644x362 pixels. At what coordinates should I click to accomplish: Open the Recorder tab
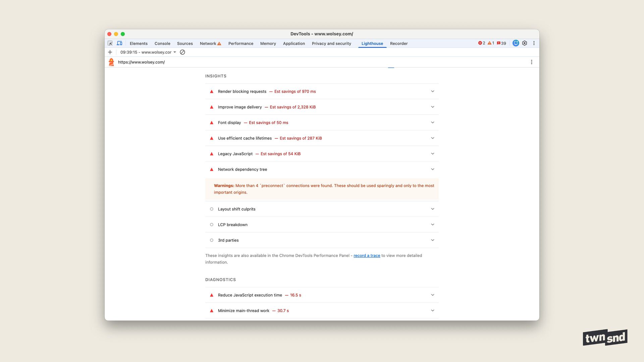point(398,44)
